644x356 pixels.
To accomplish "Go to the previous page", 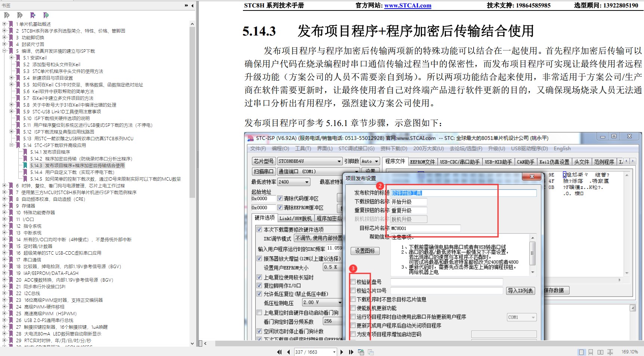I will pyautogui.click(x=289, y=352).
